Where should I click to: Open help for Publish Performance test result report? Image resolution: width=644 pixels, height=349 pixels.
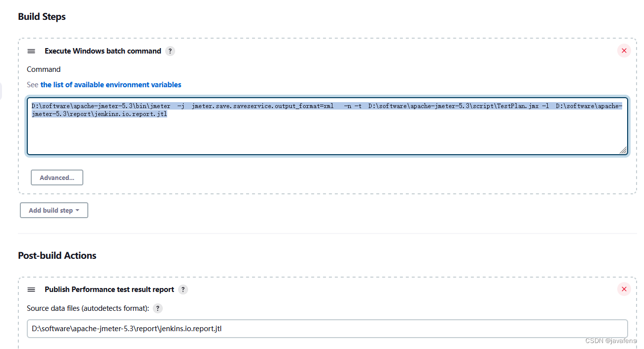183,289
